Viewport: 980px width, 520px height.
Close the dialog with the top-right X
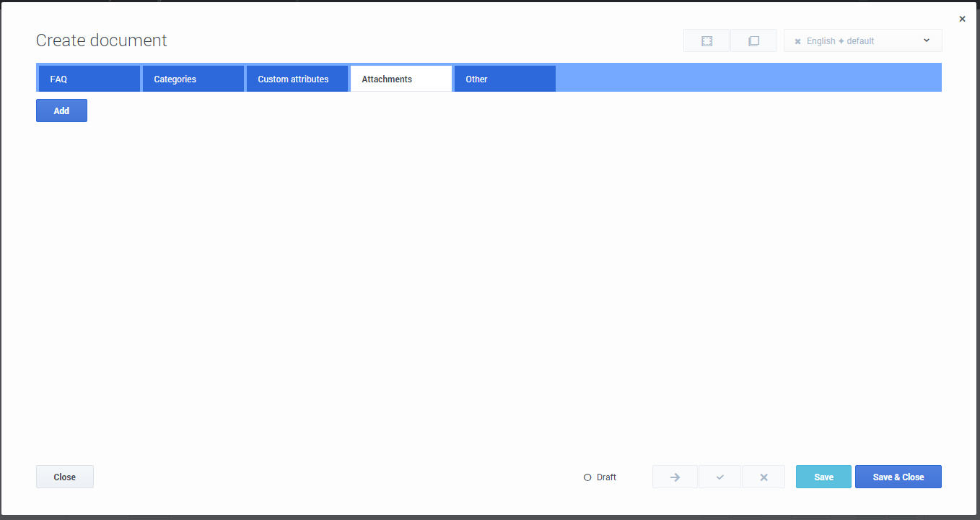(x=962, y=19)
